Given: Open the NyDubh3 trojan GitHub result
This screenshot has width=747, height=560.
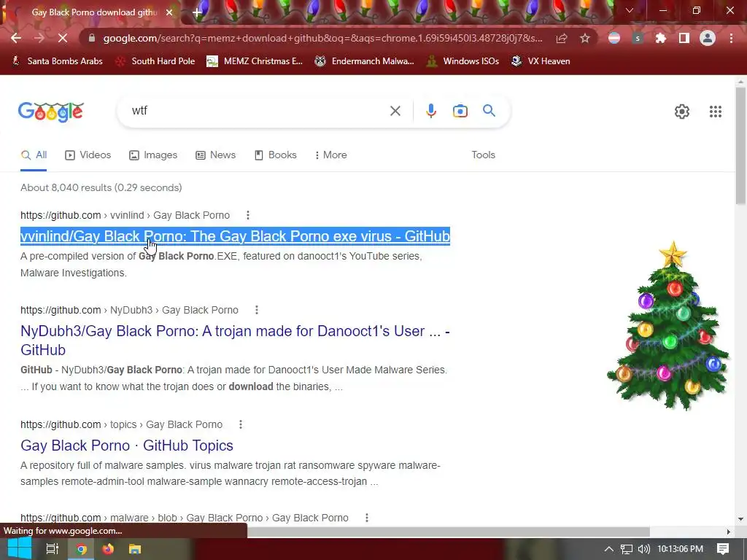Looking at the screenshot, I should click(236, 341).
